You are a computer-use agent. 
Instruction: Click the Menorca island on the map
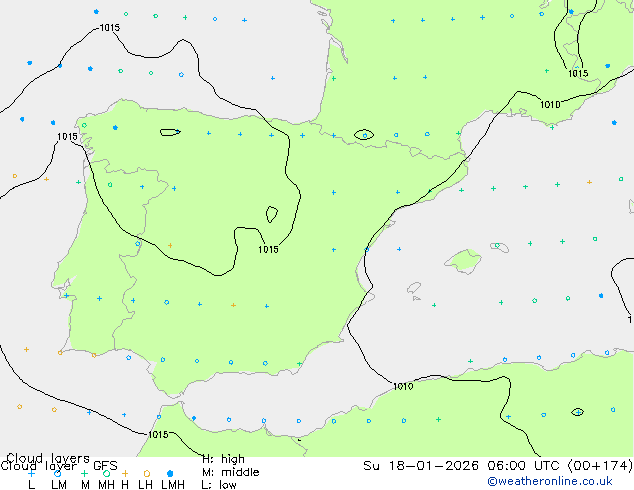500,247
